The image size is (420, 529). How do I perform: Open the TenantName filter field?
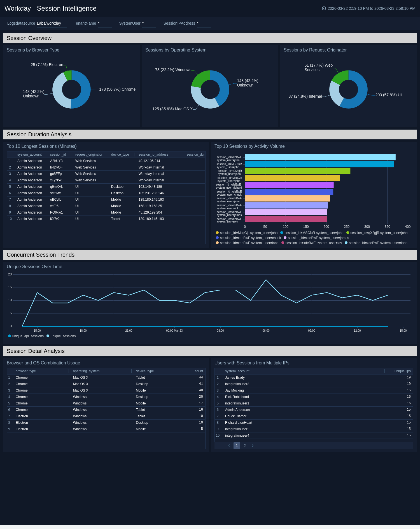tap(104, 24)
